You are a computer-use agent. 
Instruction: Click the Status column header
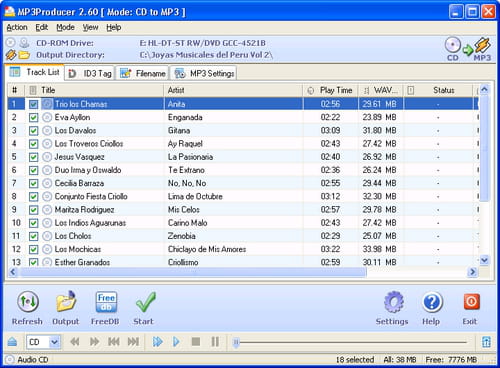[x=438, y=90]
